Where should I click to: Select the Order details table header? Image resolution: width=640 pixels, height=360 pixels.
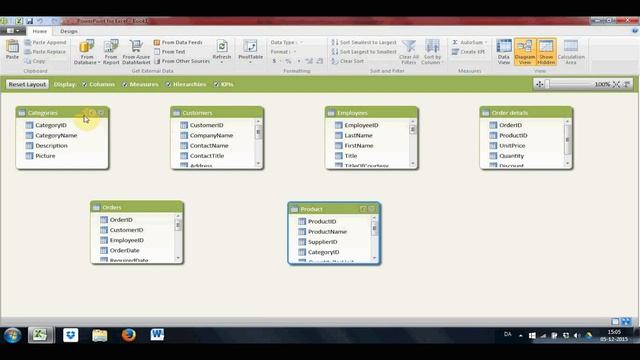[526, 113]
